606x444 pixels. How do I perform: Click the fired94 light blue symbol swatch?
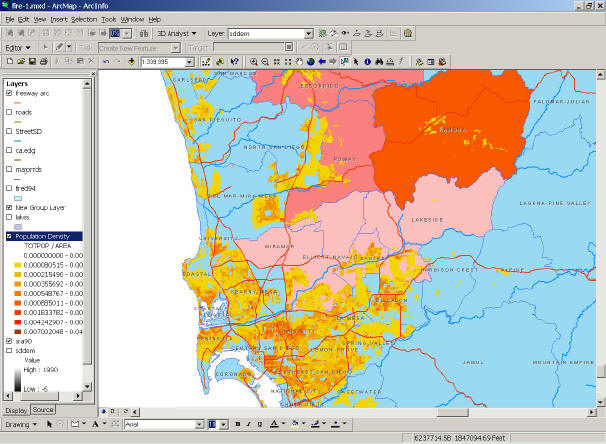pyautogui.click(x=18, y=198)
